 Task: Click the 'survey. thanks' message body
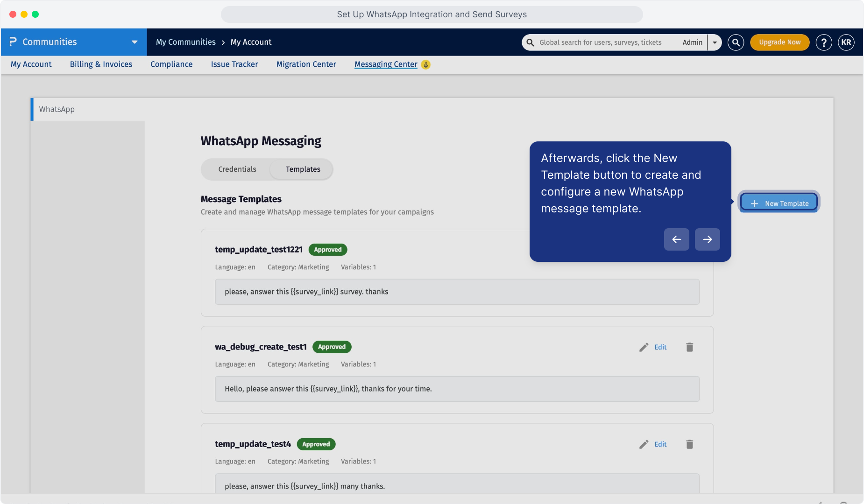click(457, 292)
